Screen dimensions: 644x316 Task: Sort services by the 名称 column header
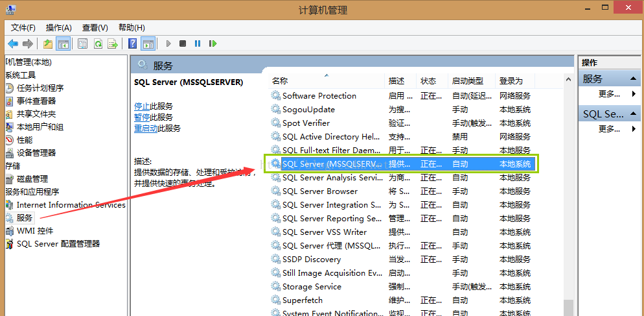[x=280, y=81]
